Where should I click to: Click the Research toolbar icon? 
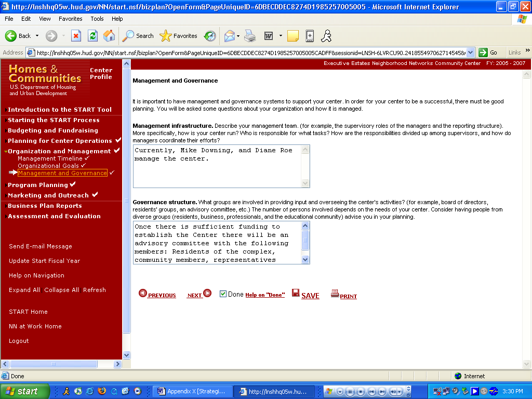[310, 36]
